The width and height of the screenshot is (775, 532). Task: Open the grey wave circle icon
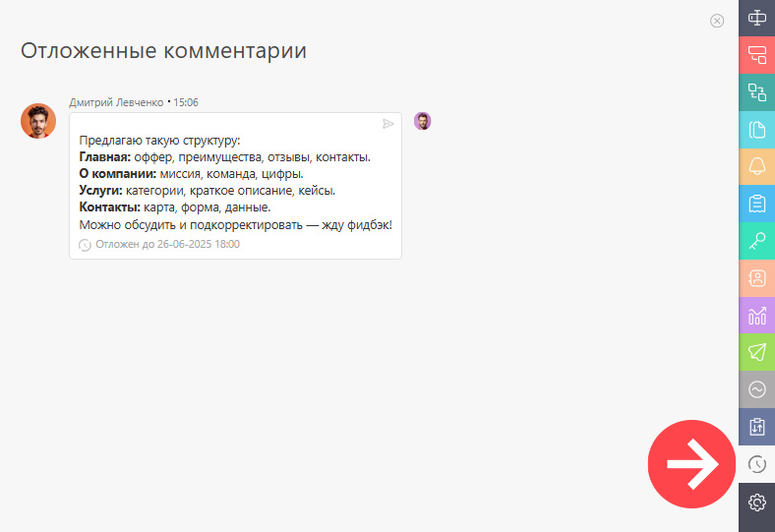pyautogui.click(x=756, y=389)
